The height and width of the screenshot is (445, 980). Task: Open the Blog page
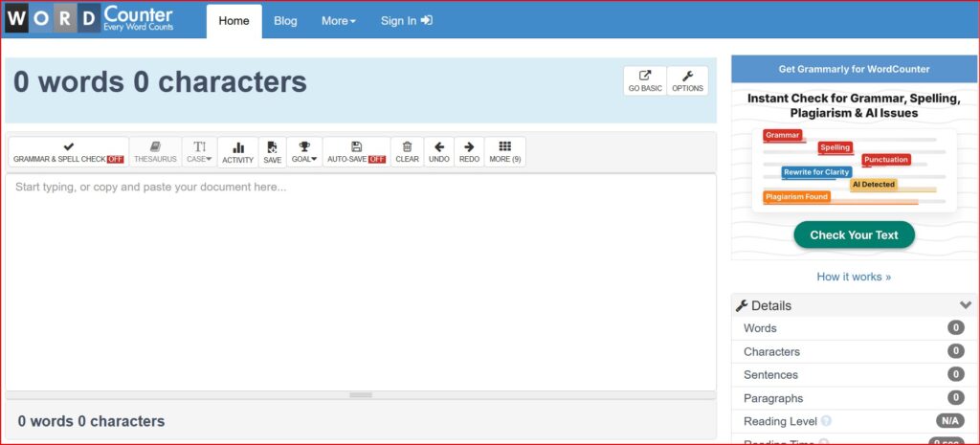coord(285,21)
